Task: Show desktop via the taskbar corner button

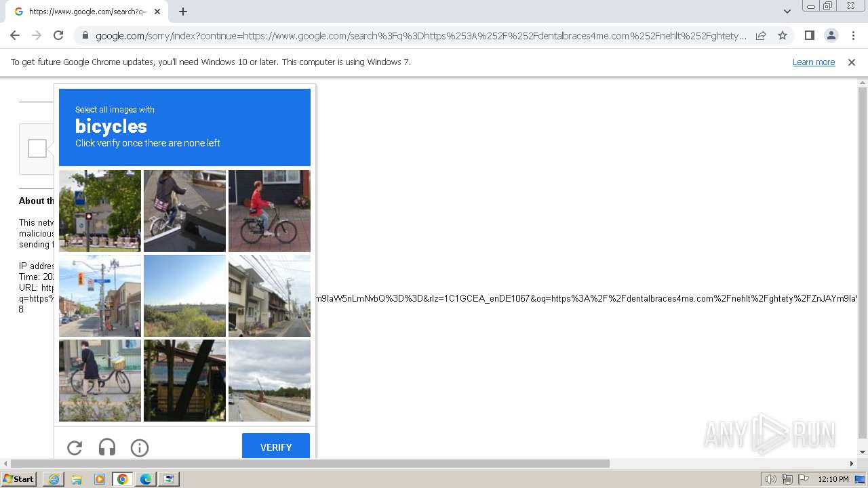Action: coord(861,479)
